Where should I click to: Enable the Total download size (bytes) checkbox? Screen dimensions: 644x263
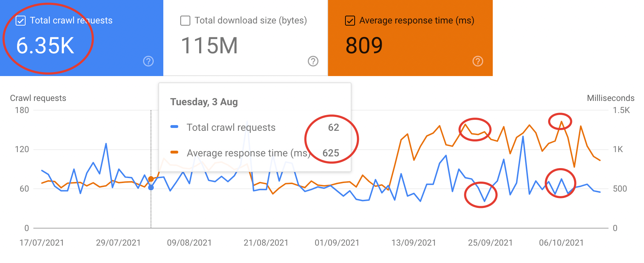click(x=185, y=21)
